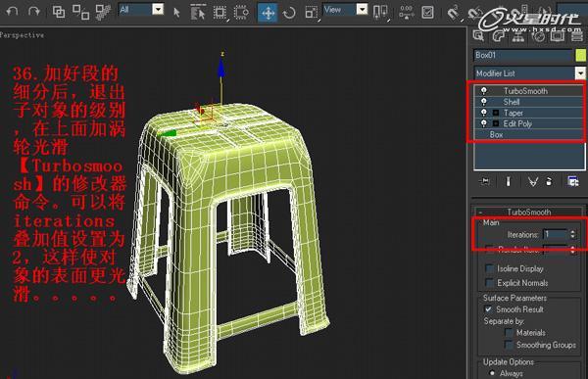Open Configure Modifier Sets icon

pyautogui.click(x=572, y=181)
